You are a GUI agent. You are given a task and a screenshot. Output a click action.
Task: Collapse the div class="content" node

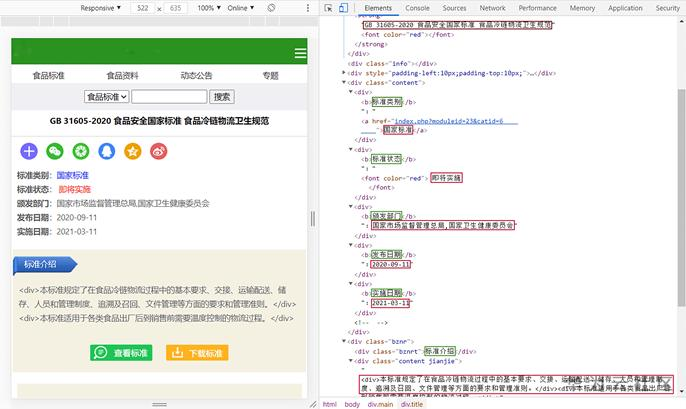pyautogui.click(x=344, y=82)
